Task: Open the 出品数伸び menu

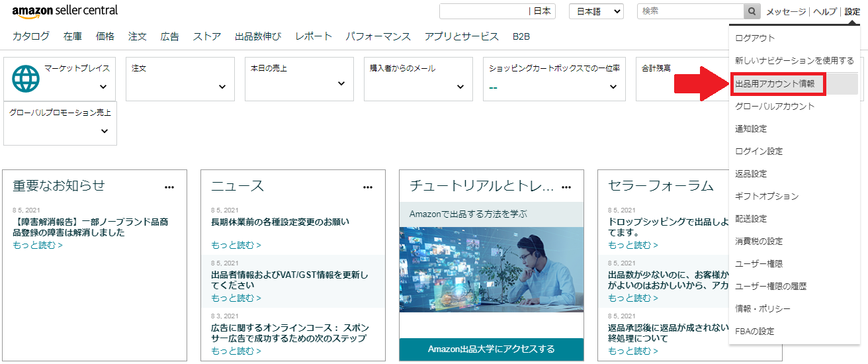Action: [x=258, y=36]
